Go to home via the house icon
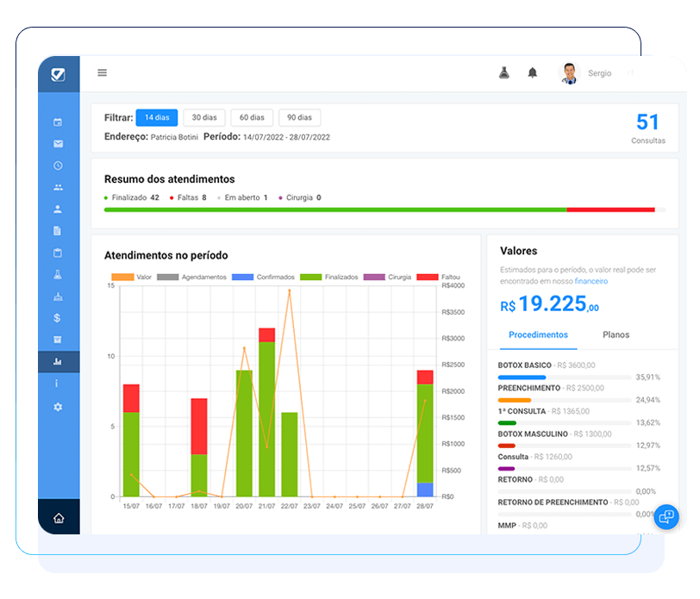The width and height of the screenshot is (700, 599). [x=59, y=518]
